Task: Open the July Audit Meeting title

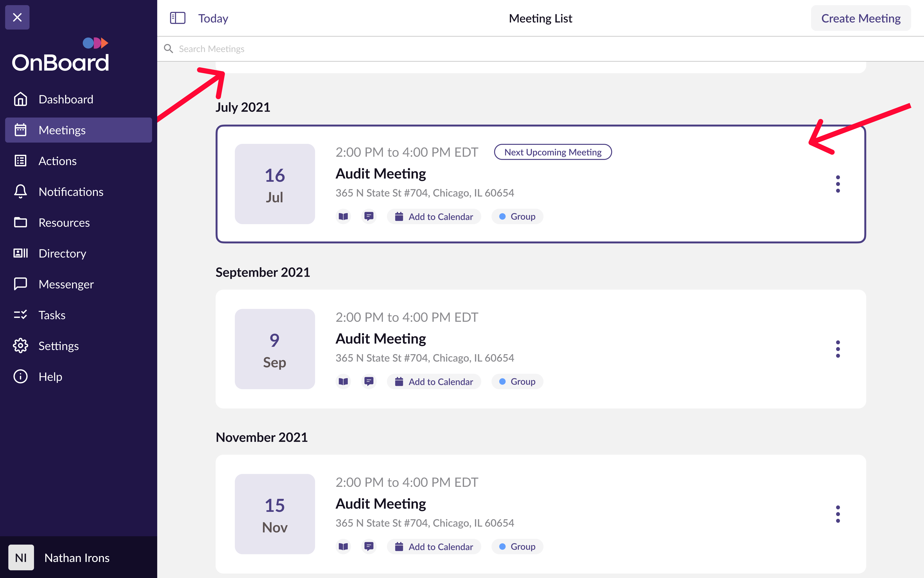Action: [381, 174]
